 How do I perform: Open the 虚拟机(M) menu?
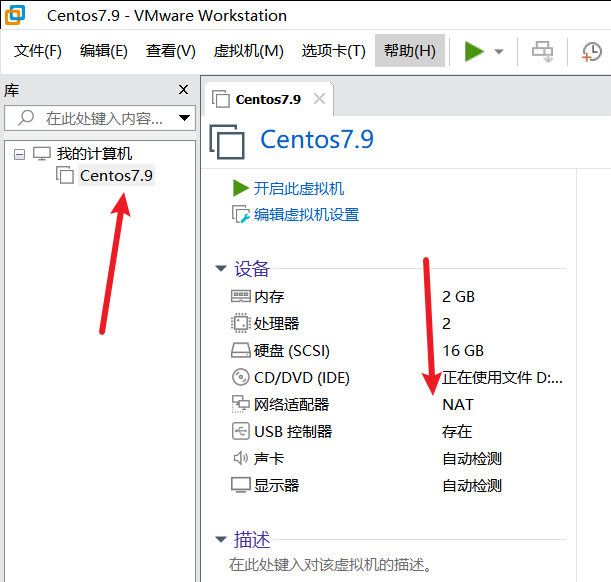[x=249, y=51]
